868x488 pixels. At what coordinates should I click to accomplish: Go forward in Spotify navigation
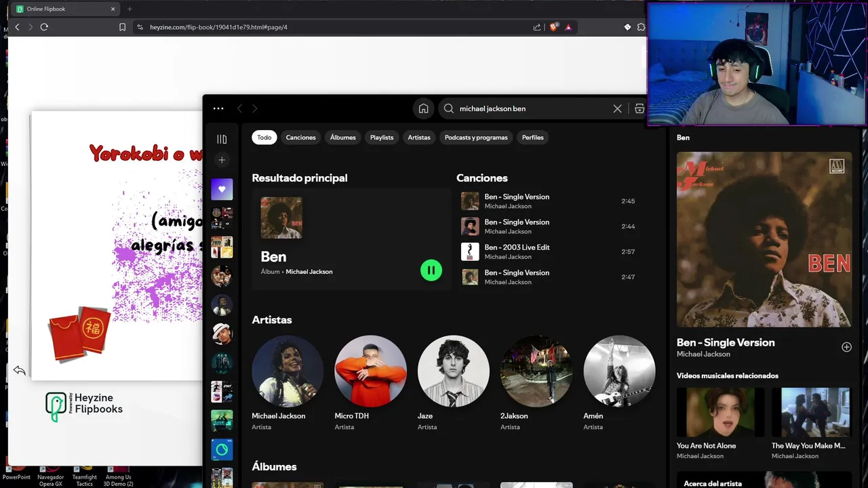[255, 108]
